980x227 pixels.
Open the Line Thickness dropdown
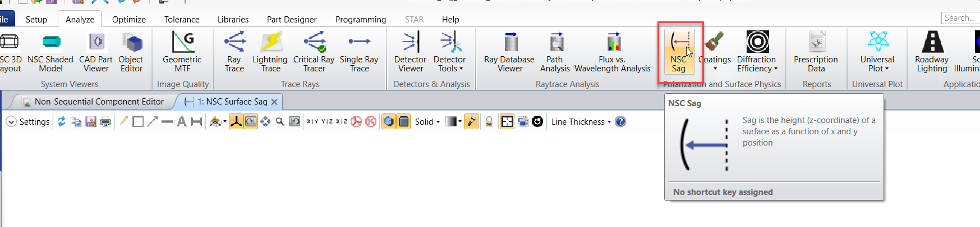581,121
